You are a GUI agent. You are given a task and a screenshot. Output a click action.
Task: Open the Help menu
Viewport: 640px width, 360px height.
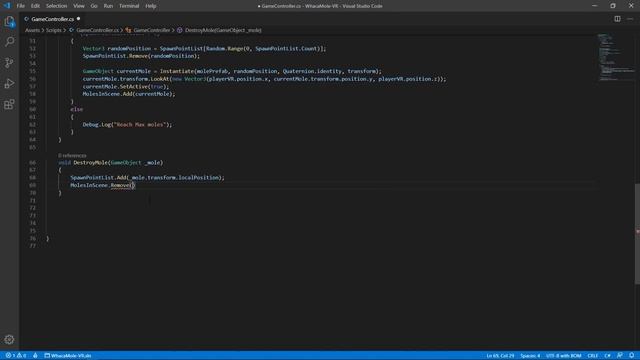click(x=151, y=6)
